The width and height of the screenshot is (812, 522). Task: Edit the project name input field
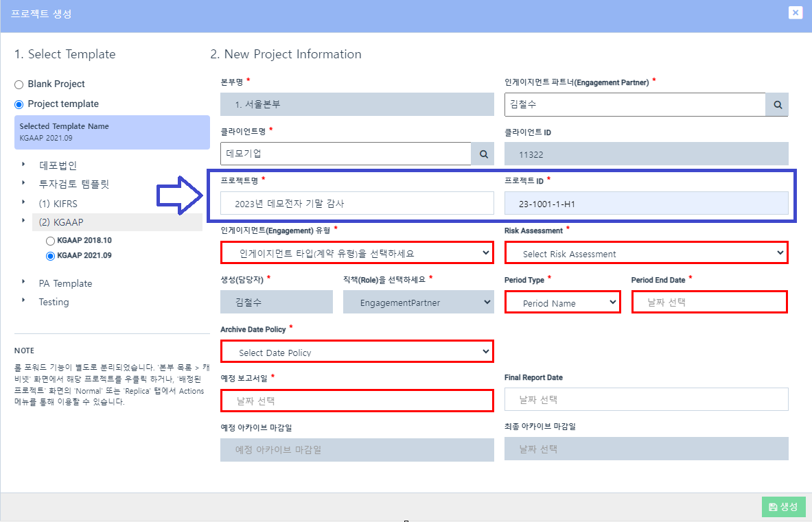coord(356,202)
